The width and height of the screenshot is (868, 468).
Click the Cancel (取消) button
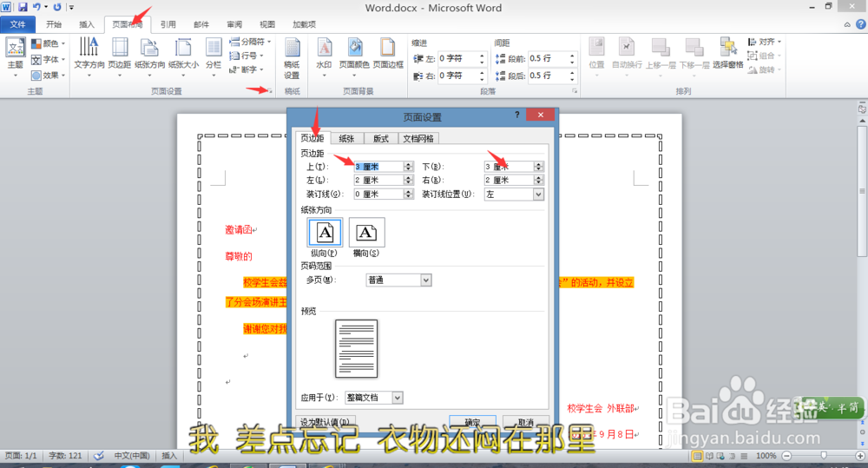tap(526, 421)
